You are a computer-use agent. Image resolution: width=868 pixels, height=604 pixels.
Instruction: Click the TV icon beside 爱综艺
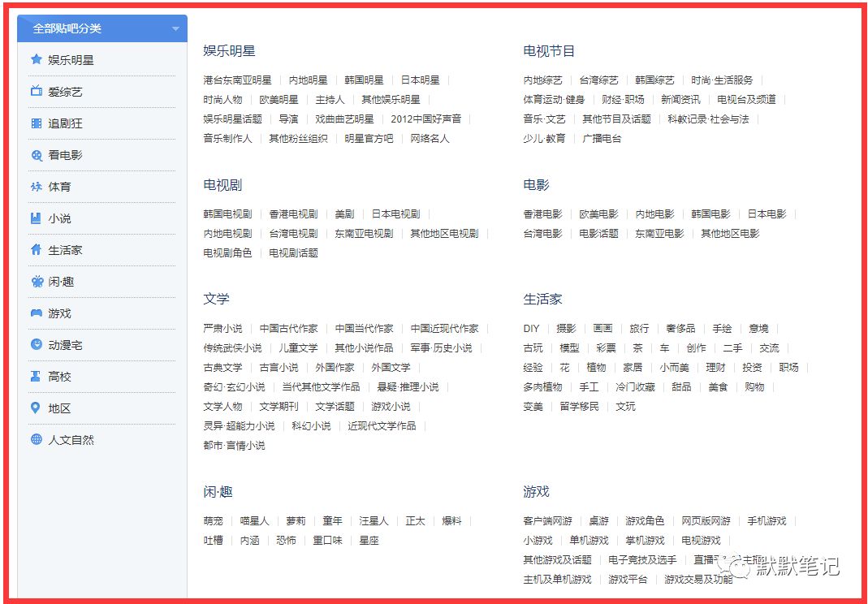click(37, 91)
